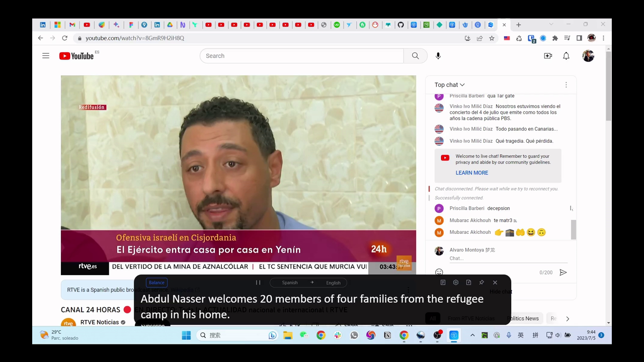Click the LEARN MORE chat link

(472, 173)
